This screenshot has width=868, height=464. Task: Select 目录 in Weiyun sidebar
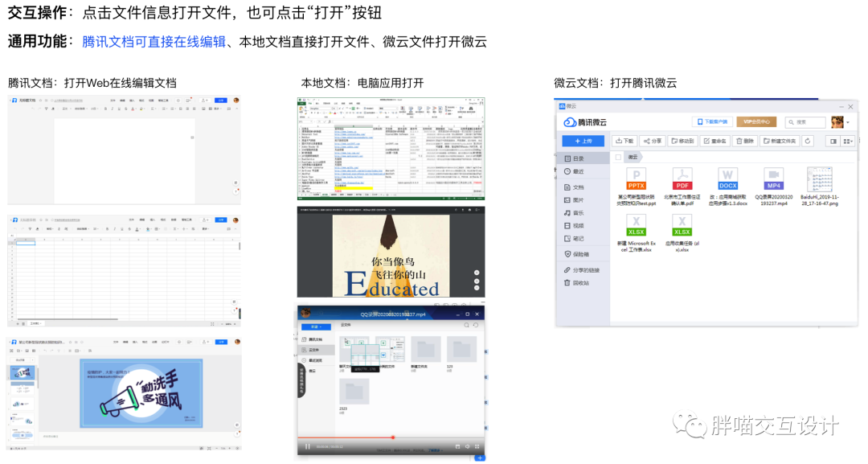tap(583, 158)
